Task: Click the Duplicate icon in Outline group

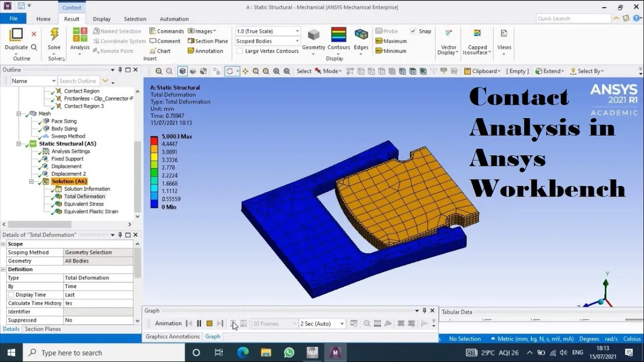Action: pyautogui.click(x=16, y=35)
